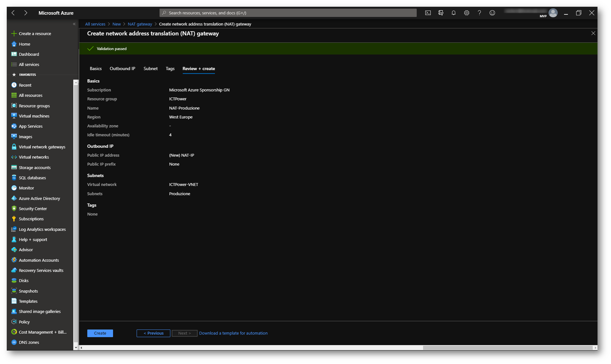Open Security Center shield icon
This screenshot has height=364, width=611.
14,209
